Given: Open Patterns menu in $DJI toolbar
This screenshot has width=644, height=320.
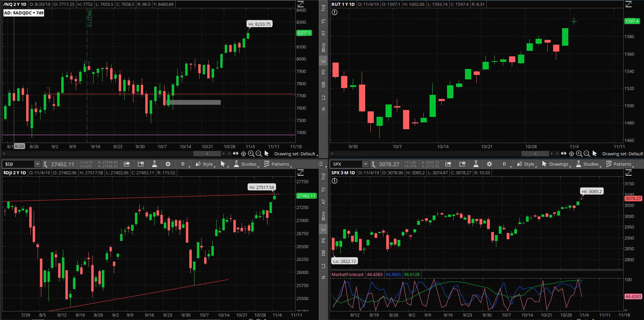Looking at the screenshot, I should point(277,164).
